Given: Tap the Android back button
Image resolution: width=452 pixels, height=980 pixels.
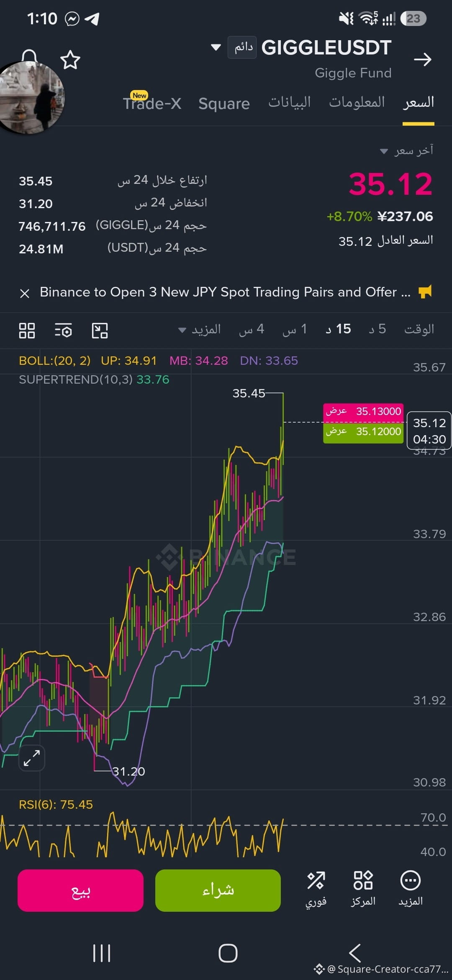Looking at the screenshot, I should pos(355,954).
